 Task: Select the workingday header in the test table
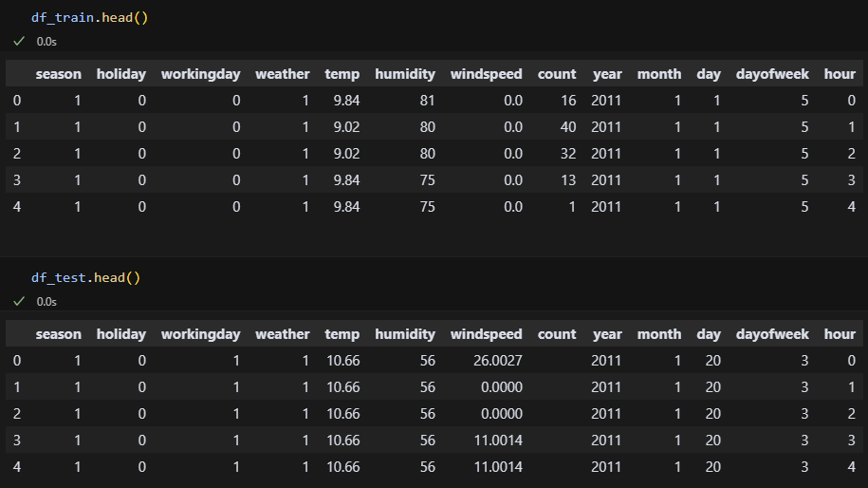(x=200, y=334)
